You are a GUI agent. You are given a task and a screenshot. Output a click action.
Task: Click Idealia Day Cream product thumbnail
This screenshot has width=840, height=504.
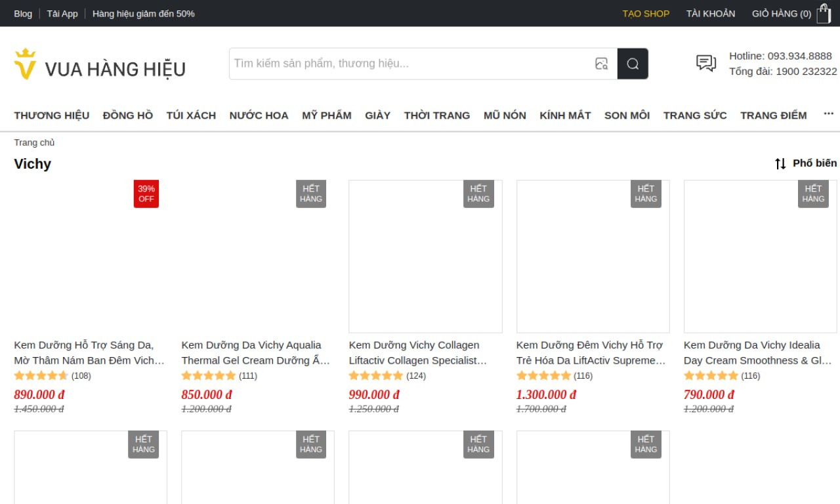click(x=761, y=257)
